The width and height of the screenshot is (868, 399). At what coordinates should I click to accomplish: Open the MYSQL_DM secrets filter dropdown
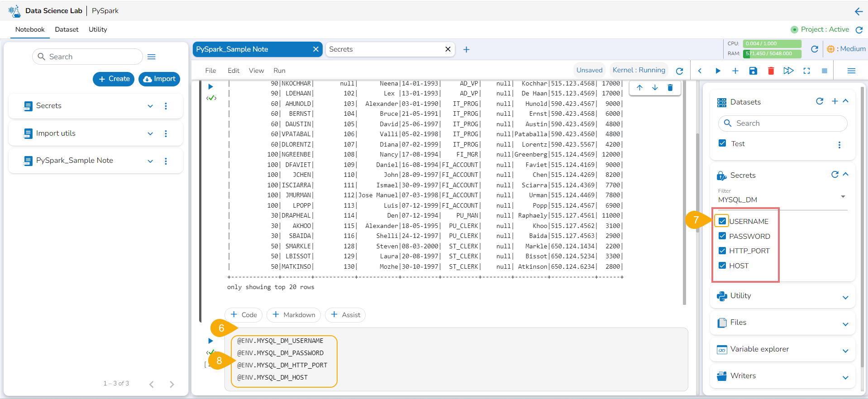[782, 199]
